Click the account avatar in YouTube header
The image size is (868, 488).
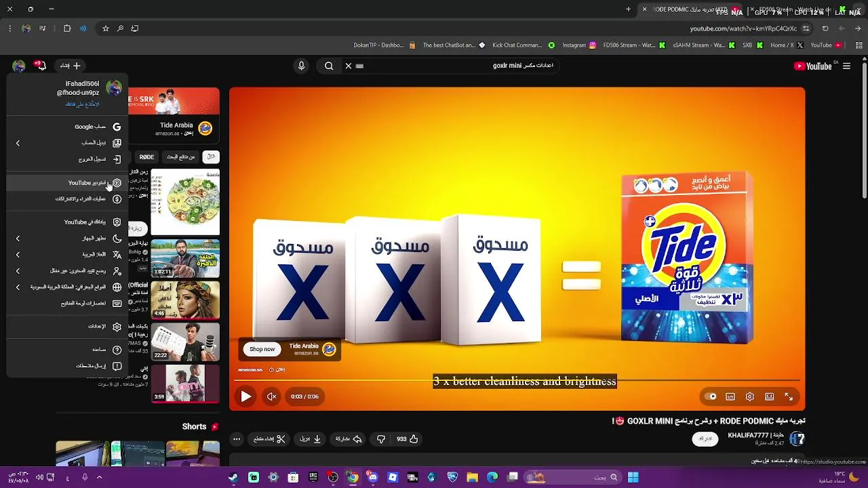click(19, 66)
